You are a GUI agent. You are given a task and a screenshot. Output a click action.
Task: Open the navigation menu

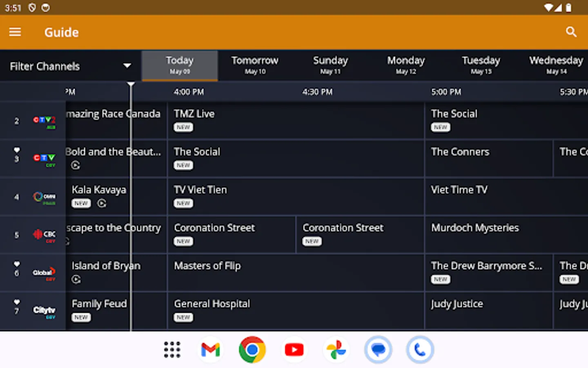click(x=15, y=32)
